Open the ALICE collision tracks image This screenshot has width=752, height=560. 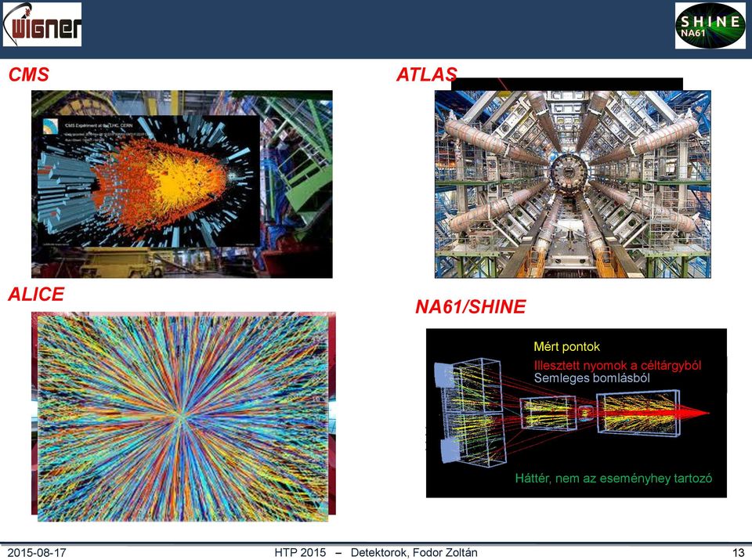(x=183, y=417)
